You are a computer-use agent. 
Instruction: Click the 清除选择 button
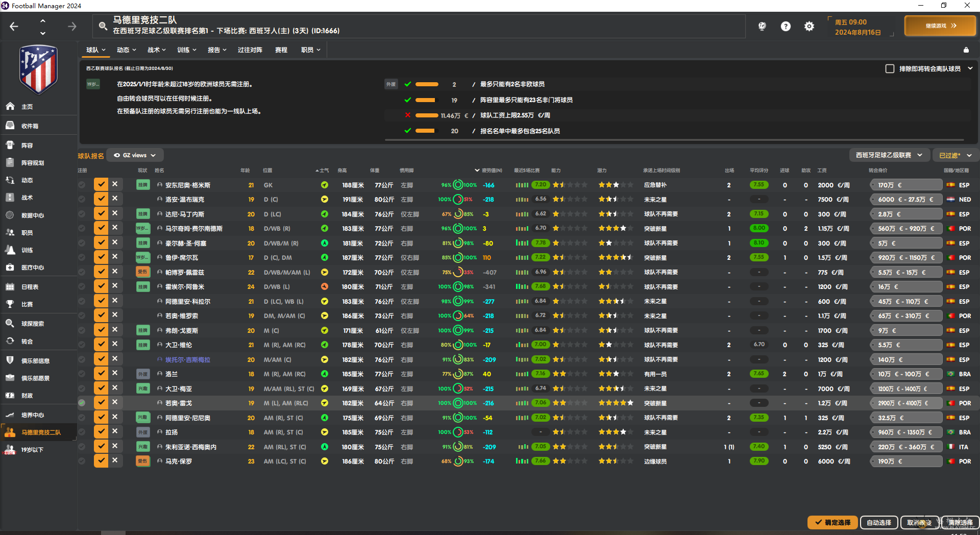[960, 522]
